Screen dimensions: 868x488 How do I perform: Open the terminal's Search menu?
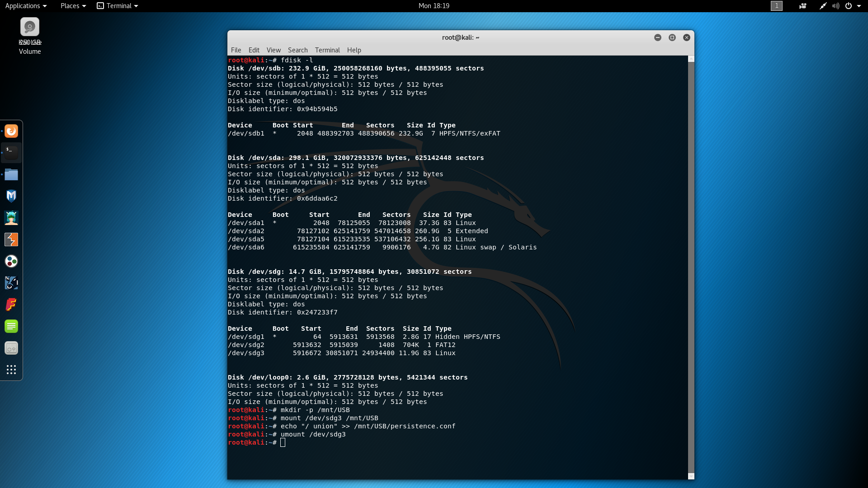click(297, 50)
